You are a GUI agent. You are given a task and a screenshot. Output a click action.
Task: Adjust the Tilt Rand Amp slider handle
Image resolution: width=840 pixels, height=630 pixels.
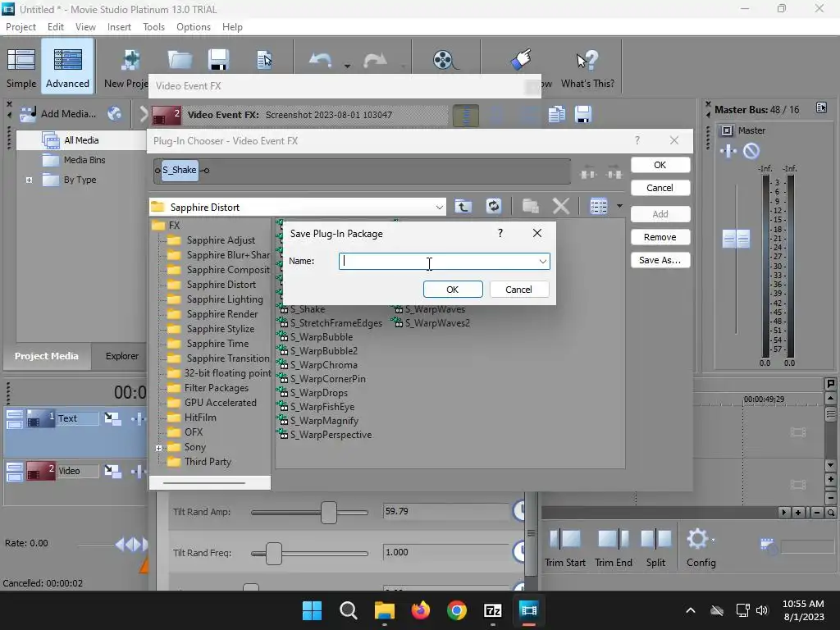329,513
